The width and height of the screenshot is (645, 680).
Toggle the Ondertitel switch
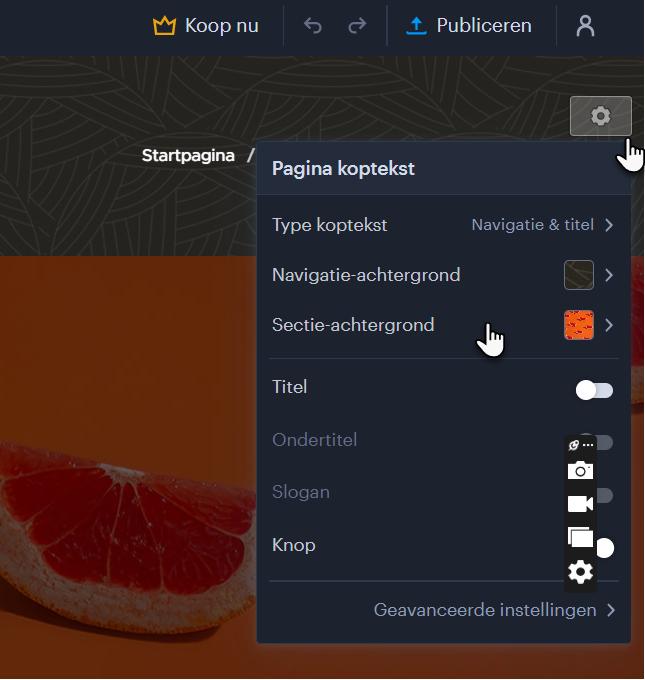click(604, 442)
